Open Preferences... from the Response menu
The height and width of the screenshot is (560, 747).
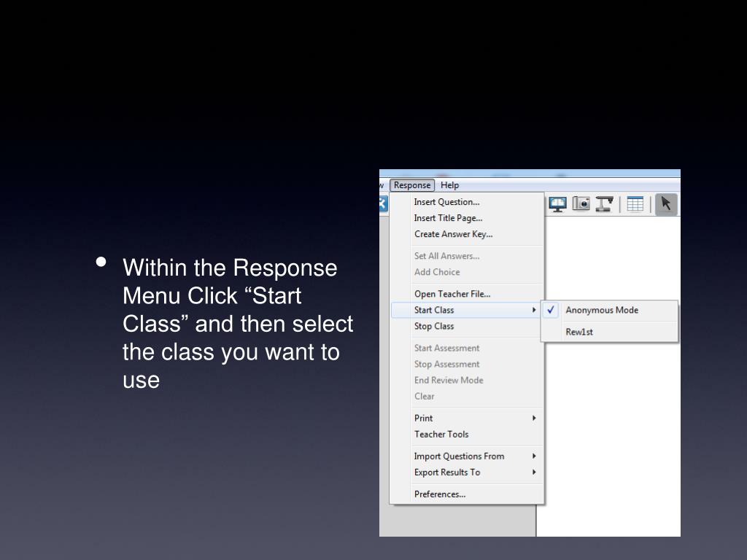click(467, 494)
